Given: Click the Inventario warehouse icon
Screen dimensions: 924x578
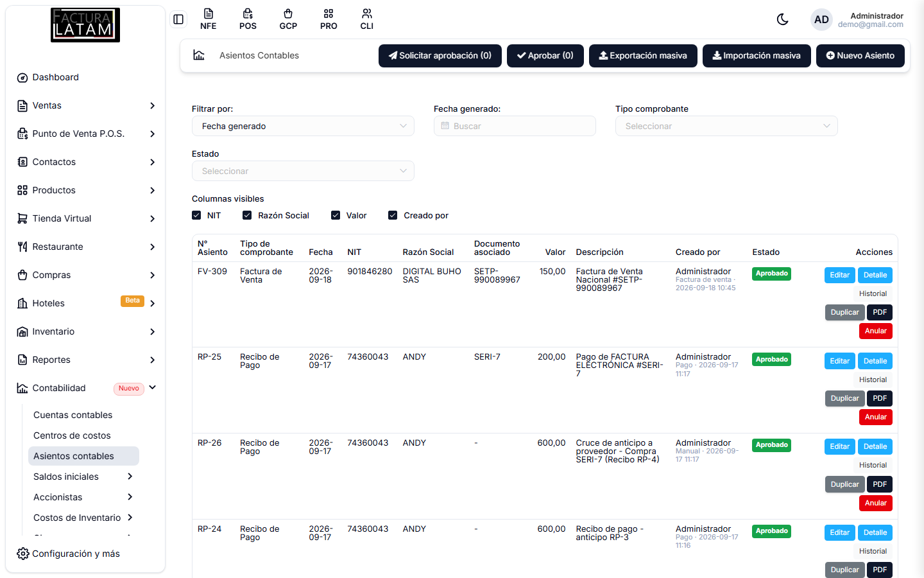Looking at the screenshot, I should click(22, 332).
